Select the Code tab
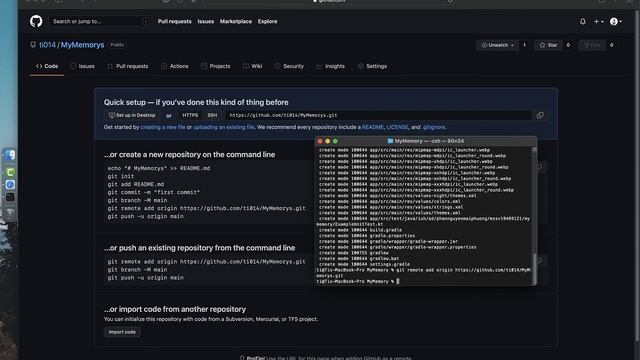Image resolution: width=640 pixels, height=360 pixels. click(47, 66)
